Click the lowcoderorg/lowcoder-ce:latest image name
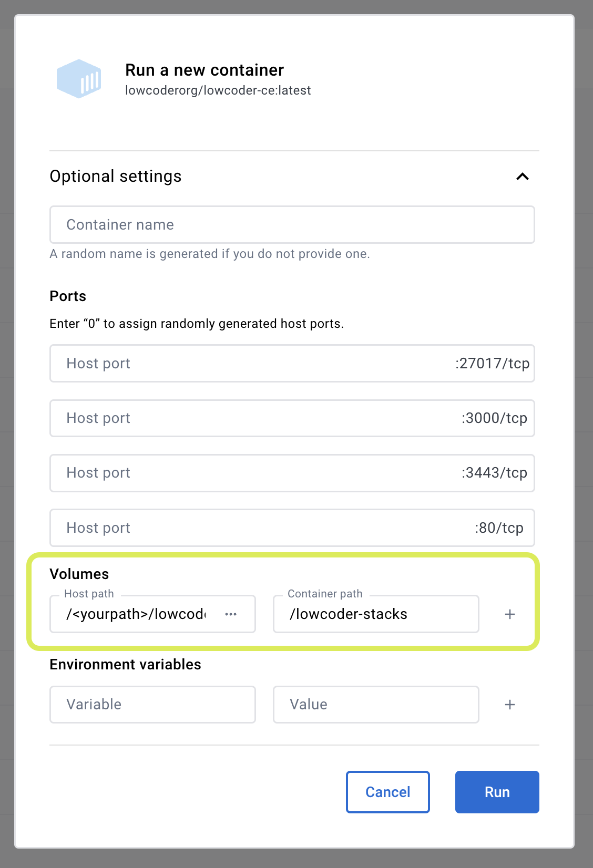 click(x=218, y=90)
